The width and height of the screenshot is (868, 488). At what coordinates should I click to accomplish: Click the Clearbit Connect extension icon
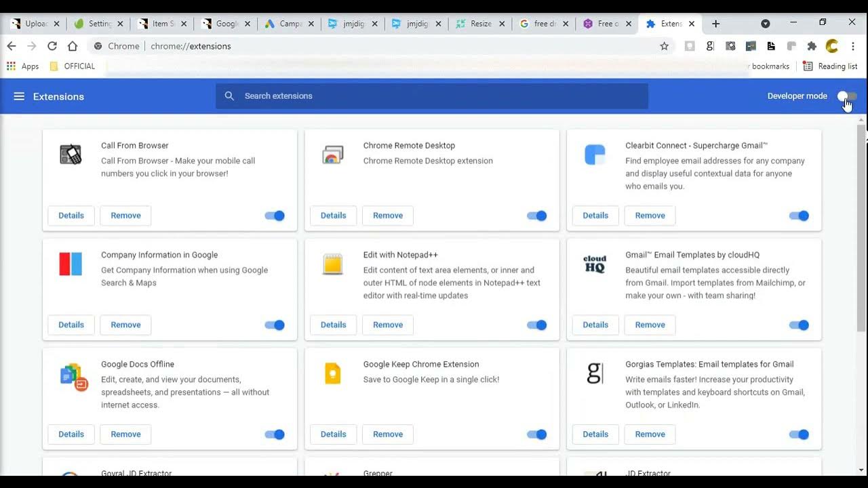click(595, 155)
